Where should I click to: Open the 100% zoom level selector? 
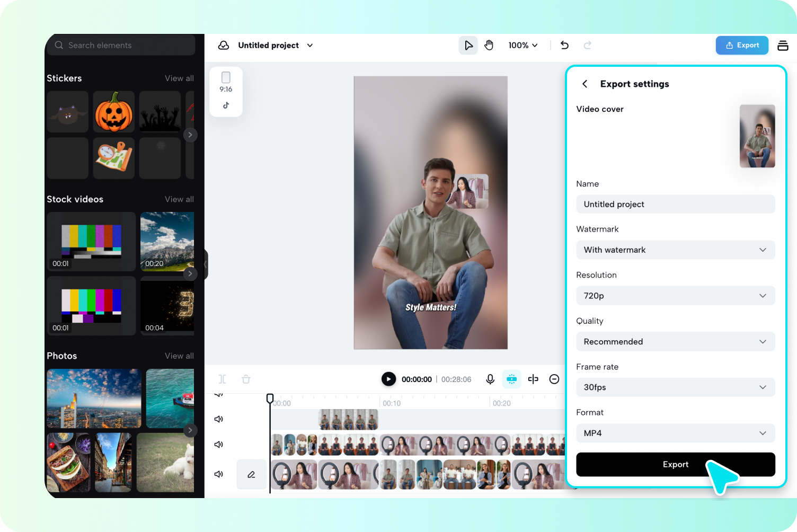click(x=523, y=45)
